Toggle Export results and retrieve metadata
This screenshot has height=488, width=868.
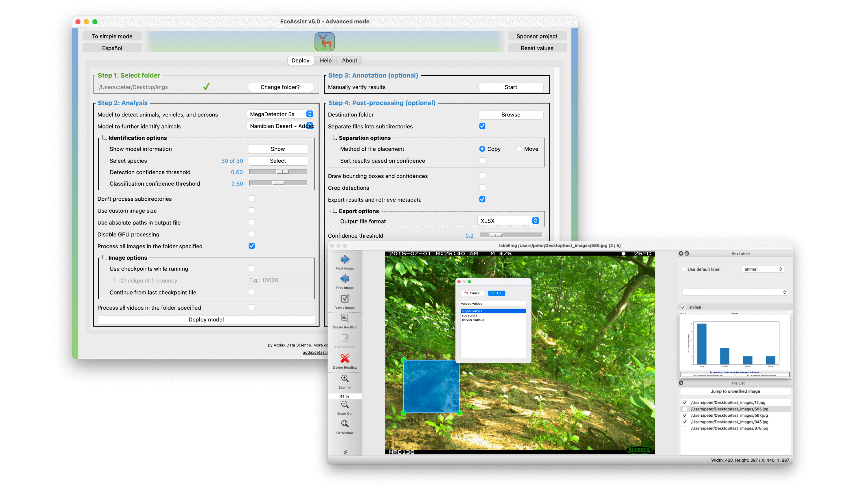click(x=482, y=199)
